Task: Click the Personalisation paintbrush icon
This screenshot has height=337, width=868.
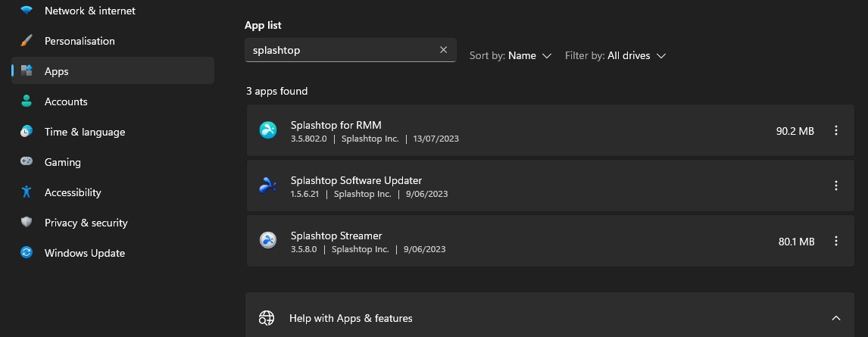Action: click(x=26, y=40)
